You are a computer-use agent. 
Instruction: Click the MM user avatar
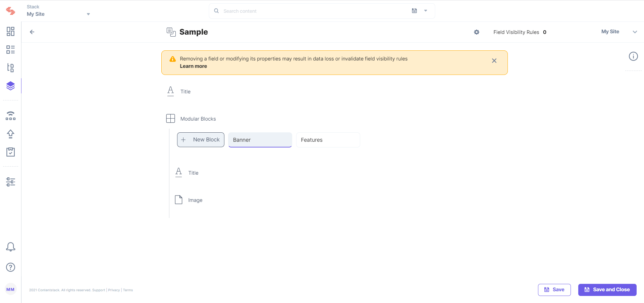pyautogui.click(x=10, y=289)
